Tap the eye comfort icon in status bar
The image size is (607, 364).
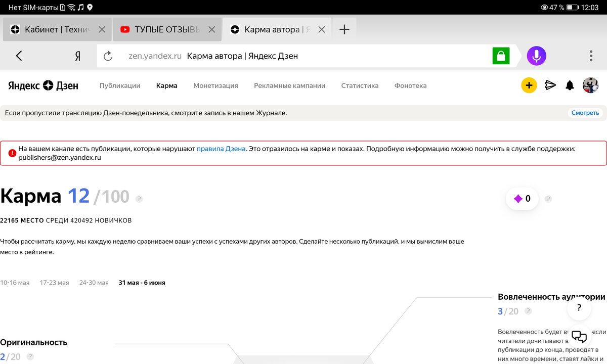tap(544, 8)
